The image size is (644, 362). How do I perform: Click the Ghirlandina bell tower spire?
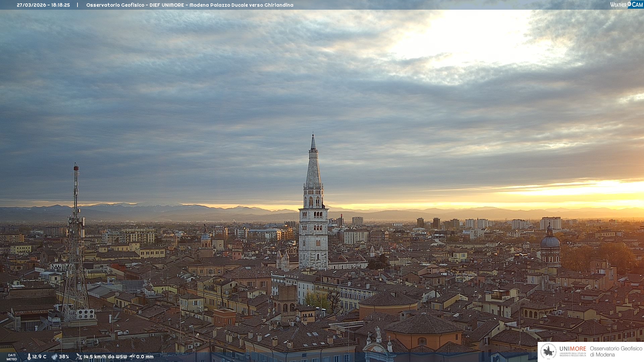pyautogui.click(x=313, y=168)
